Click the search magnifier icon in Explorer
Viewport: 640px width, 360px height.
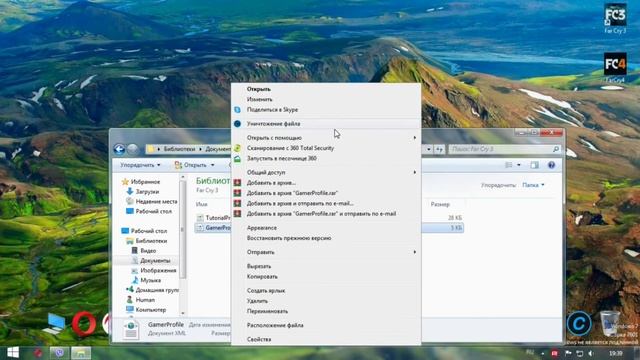pyautogui.click(x=556, y=149)
